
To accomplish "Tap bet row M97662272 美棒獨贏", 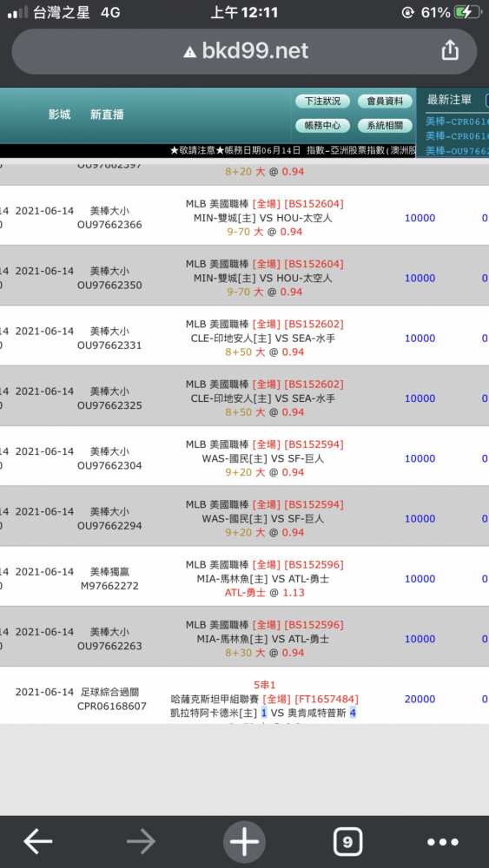I will pyautogui.click(x=244, y=576).
